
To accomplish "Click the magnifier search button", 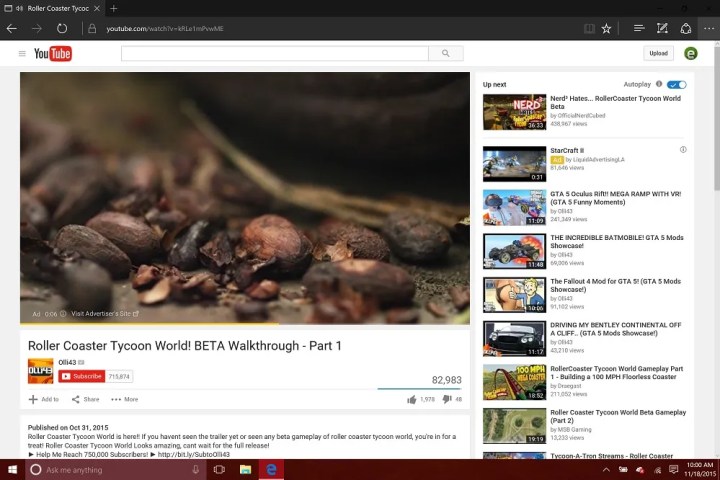I will click(446, 53).
